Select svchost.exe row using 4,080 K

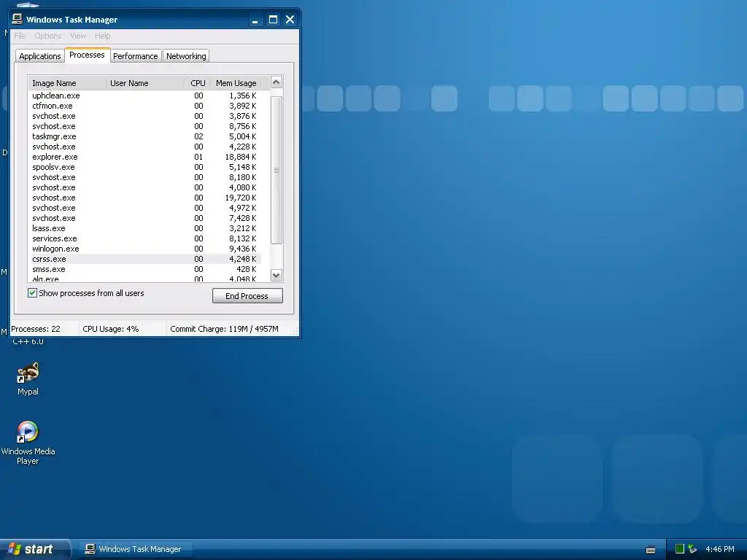tap(144, 187)
